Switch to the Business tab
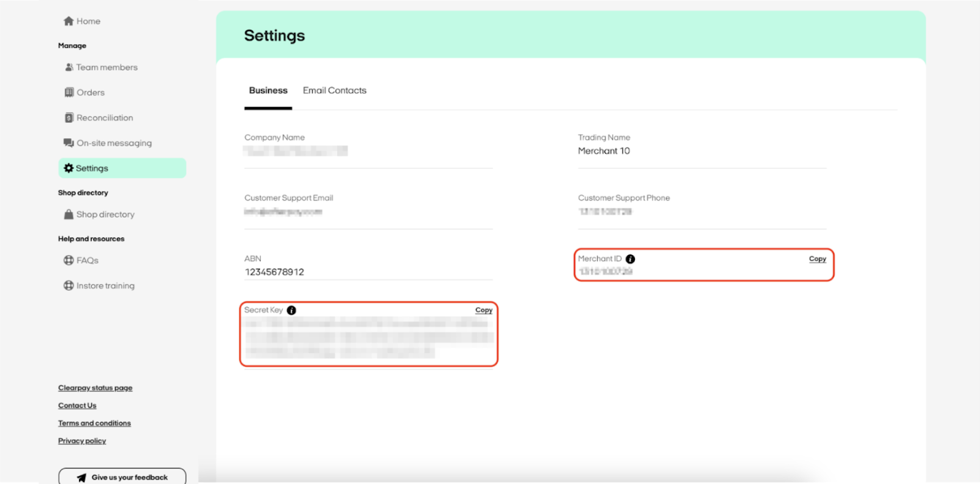 pyautogui.click(x=268, y=90)
